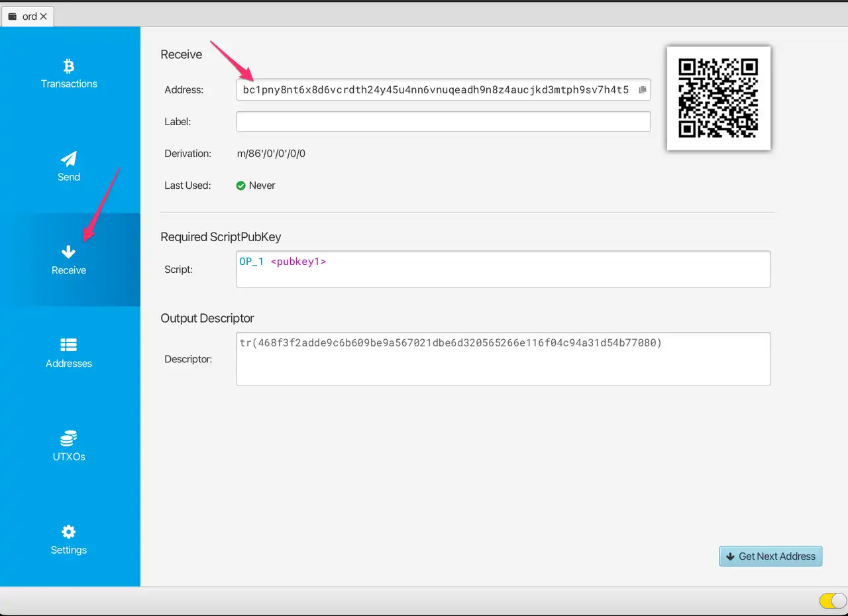
Task: Show UTXOs via the coins icon
Action: [x=69, y=438]
